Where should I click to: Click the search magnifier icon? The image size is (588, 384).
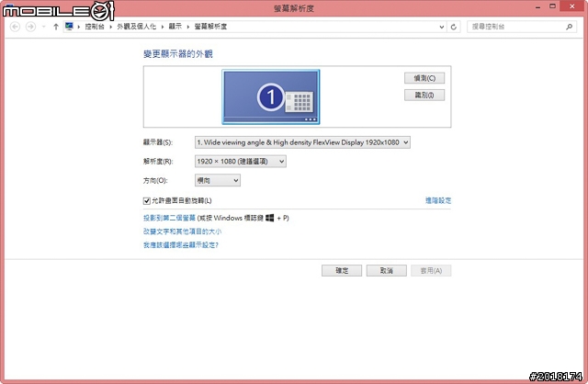pos(570,27)
